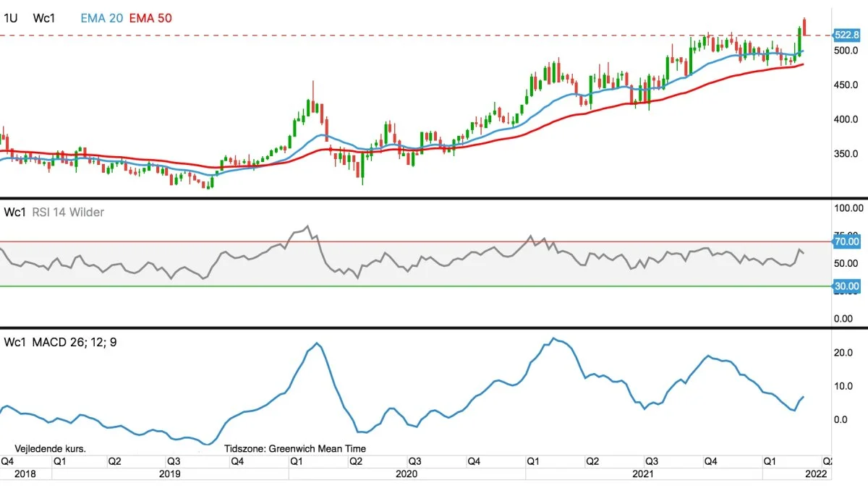Click the EMA 50 legend label

tap(150, 18)
